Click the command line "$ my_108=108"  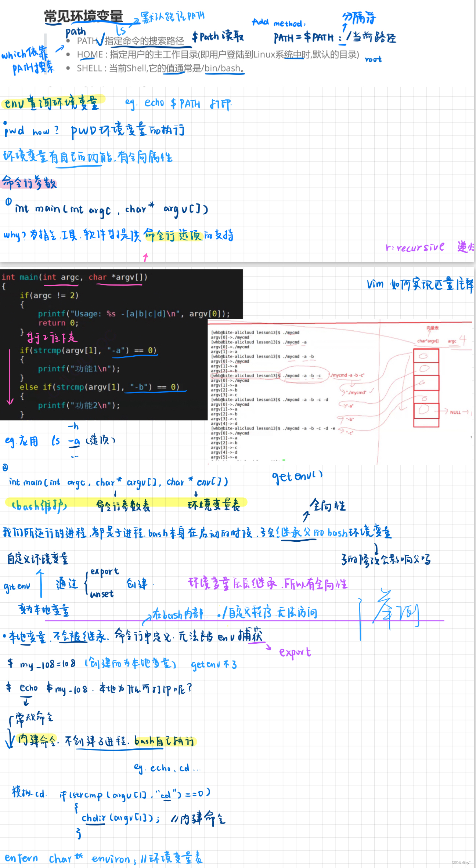42,664
